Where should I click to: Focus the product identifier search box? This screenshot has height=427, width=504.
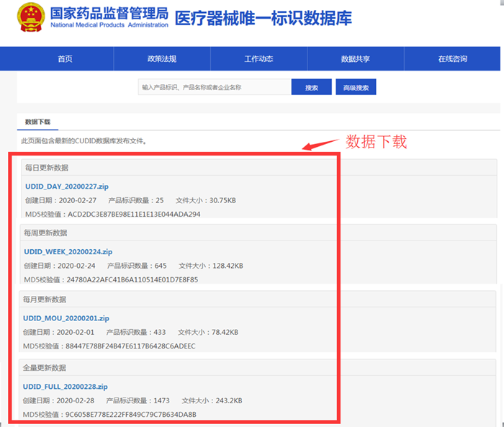(x=214, y=87)
